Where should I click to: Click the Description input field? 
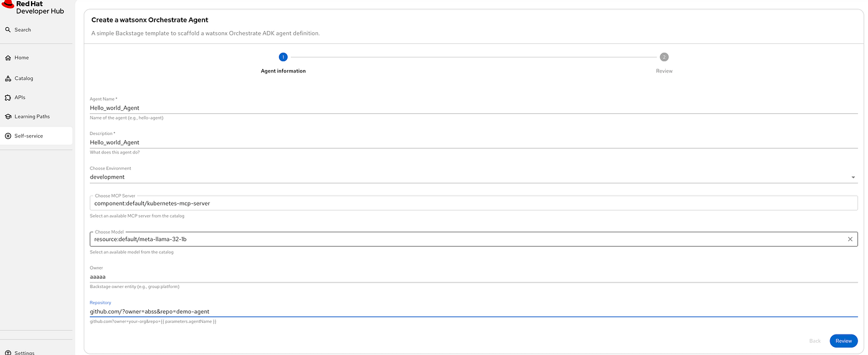click(x=474, y=142)
